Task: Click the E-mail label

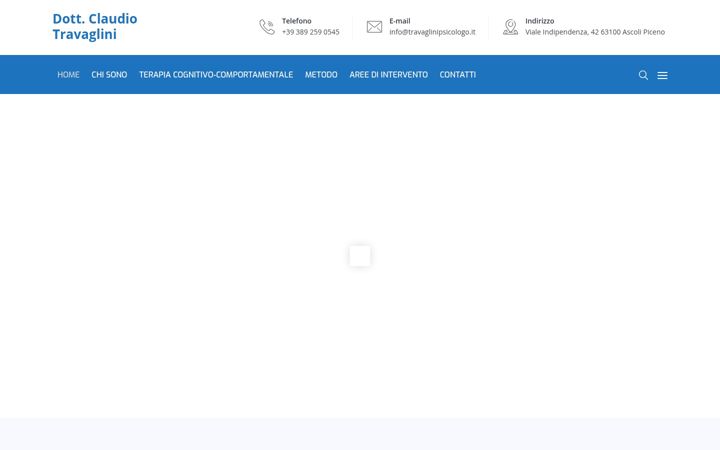Action: 400,21
